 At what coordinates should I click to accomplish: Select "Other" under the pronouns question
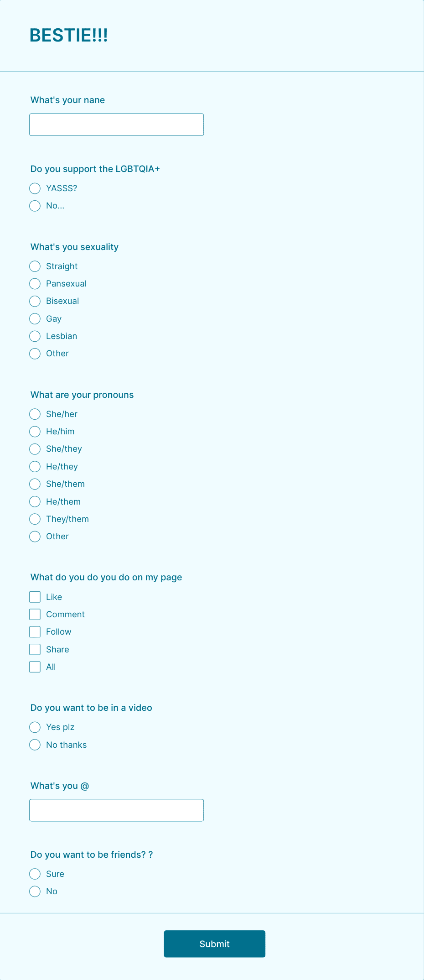(x=35, y=537)
